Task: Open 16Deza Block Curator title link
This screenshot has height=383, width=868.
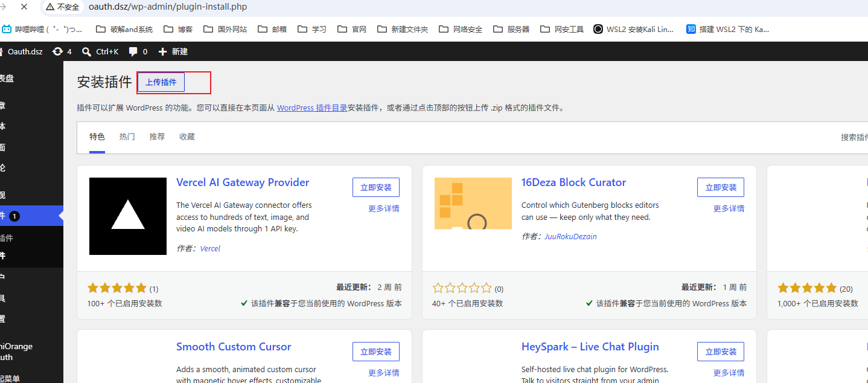Action: 573,182
